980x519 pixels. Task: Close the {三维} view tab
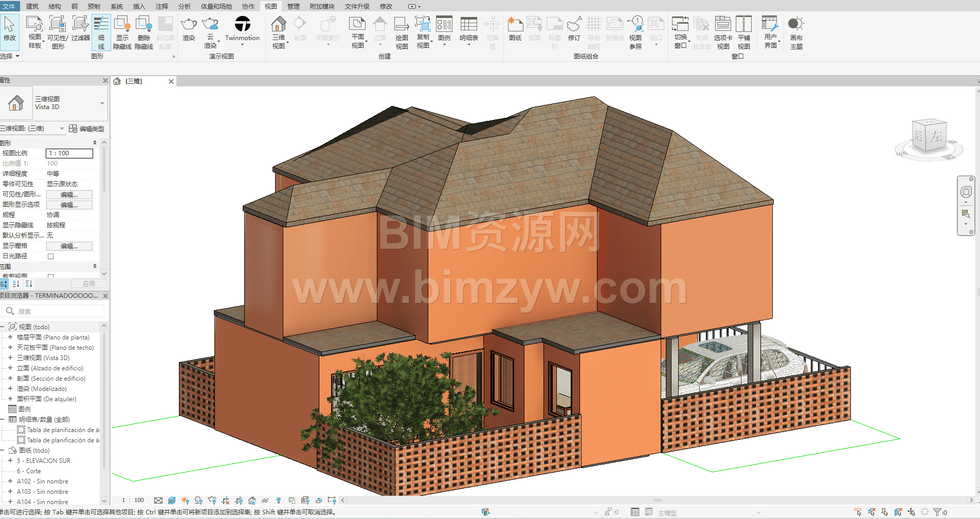click(171, 81)
